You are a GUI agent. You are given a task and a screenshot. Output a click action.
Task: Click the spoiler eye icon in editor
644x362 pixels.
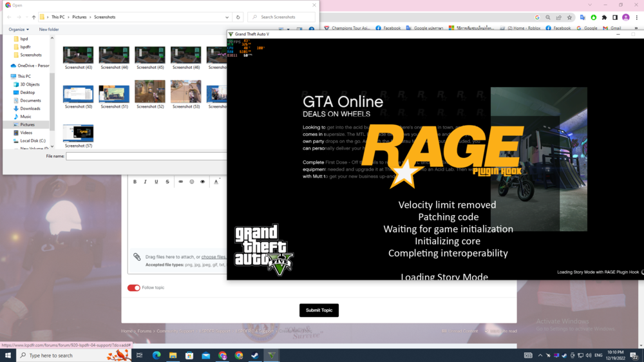[x=202, y=182]
